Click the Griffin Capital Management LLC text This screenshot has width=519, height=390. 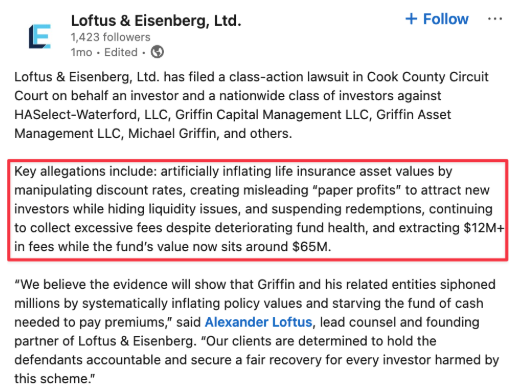[274, 115]
